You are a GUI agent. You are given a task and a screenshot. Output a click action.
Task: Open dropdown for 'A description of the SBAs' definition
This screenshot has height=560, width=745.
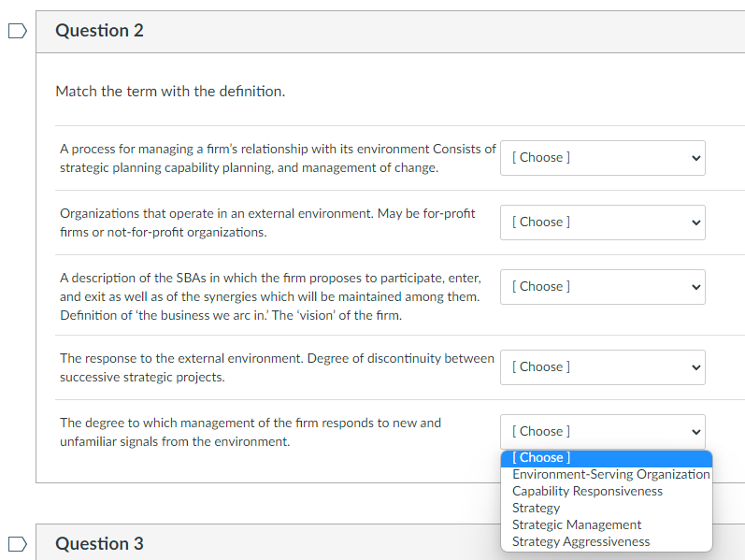[x=603, y=287]
